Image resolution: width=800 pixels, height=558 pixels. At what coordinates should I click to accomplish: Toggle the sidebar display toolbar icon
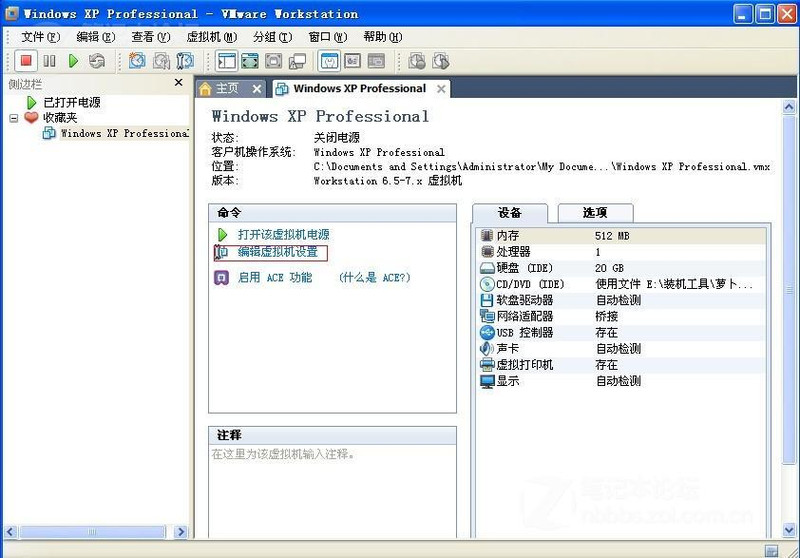[226, 61]
